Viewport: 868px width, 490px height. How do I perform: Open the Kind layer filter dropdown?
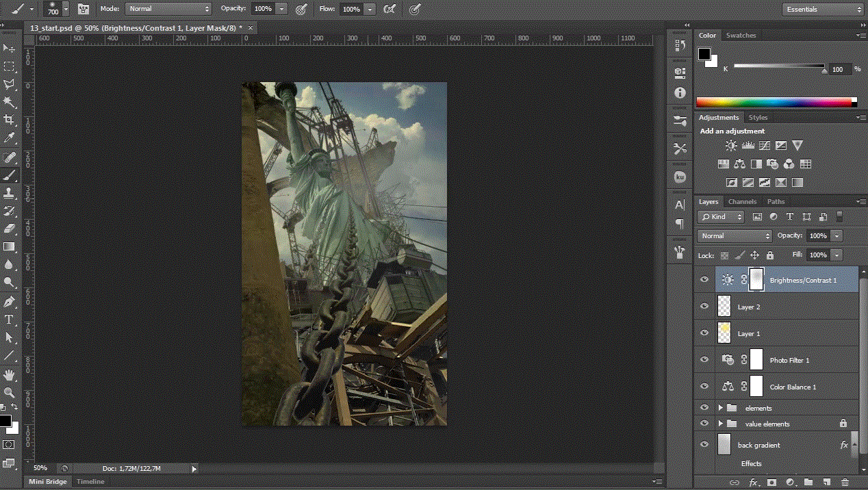[721, 216]
